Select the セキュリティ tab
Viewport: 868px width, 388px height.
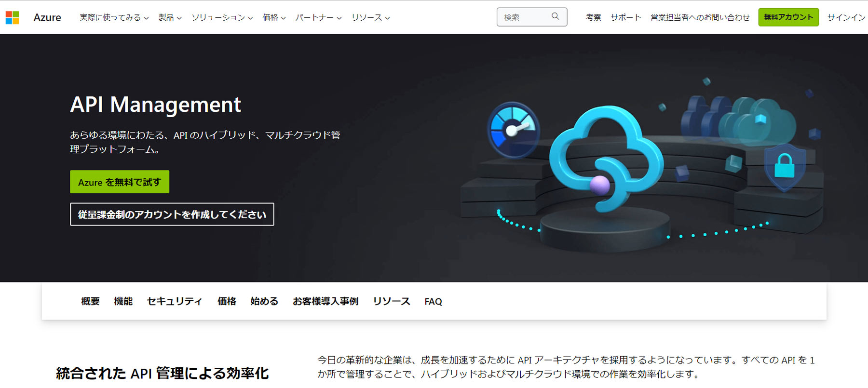[x=174, y=301]
